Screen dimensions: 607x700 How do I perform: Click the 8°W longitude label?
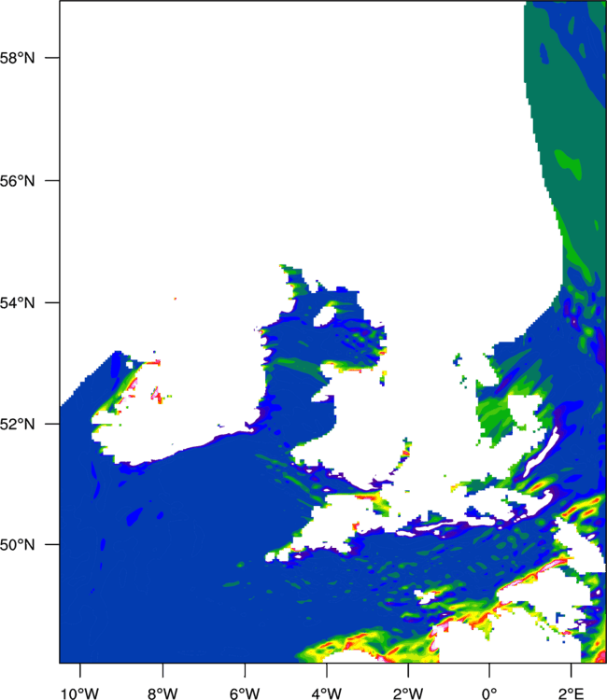162,693
